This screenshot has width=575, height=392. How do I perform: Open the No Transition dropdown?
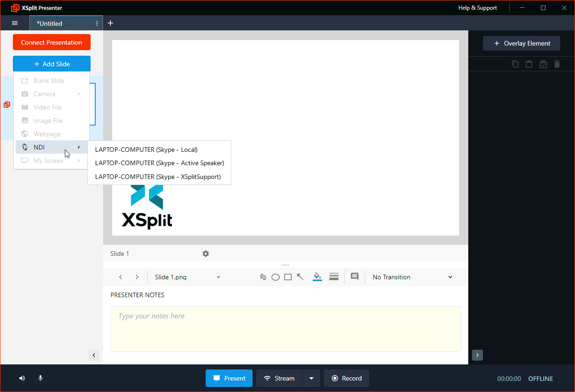[413, 277]
